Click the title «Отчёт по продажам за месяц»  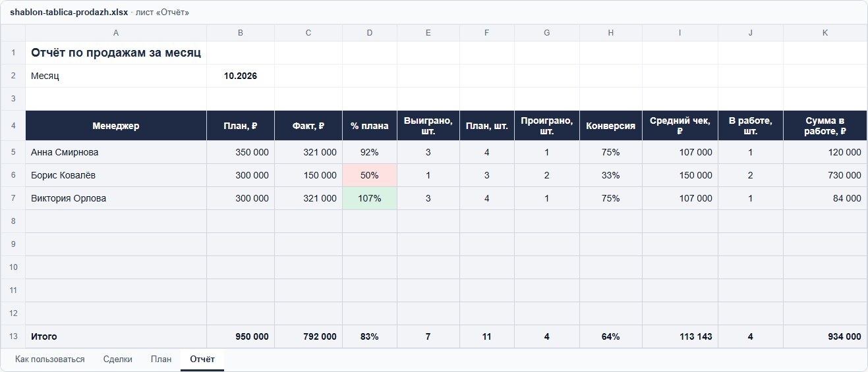[x=116, y=53]
